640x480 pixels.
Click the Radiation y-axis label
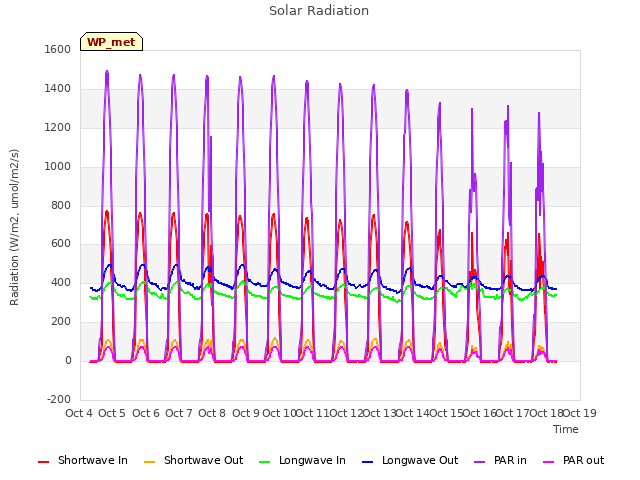14,227
